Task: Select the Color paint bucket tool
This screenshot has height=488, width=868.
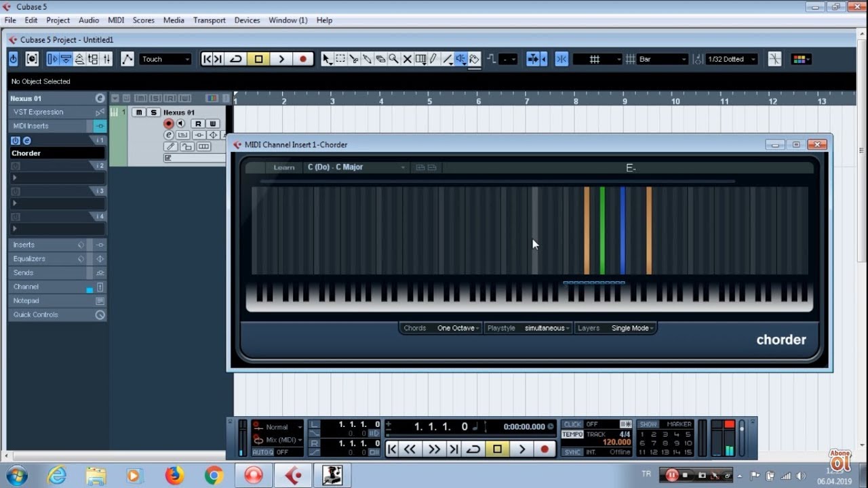Action: 474,59
